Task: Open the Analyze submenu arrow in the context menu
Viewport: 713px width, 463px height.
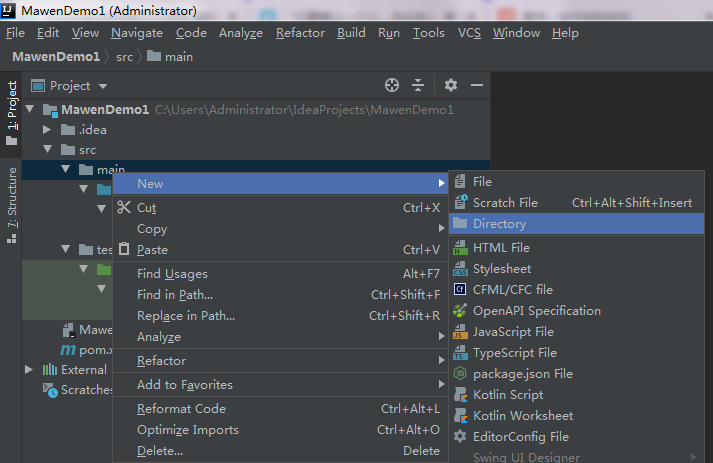Action: pos(441,337)
